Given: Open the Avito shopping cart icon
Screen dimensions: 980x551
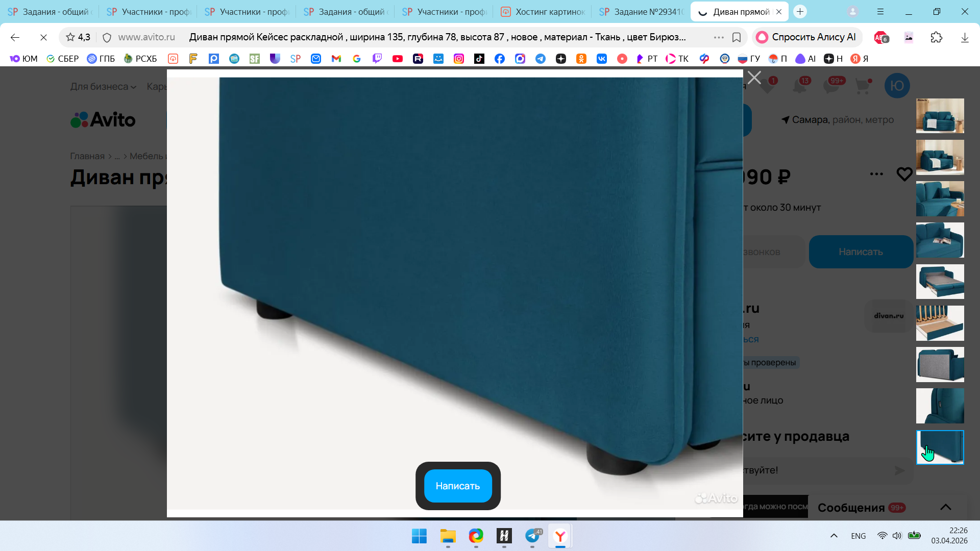Looking at the screenshot, I should click(862, 86).
